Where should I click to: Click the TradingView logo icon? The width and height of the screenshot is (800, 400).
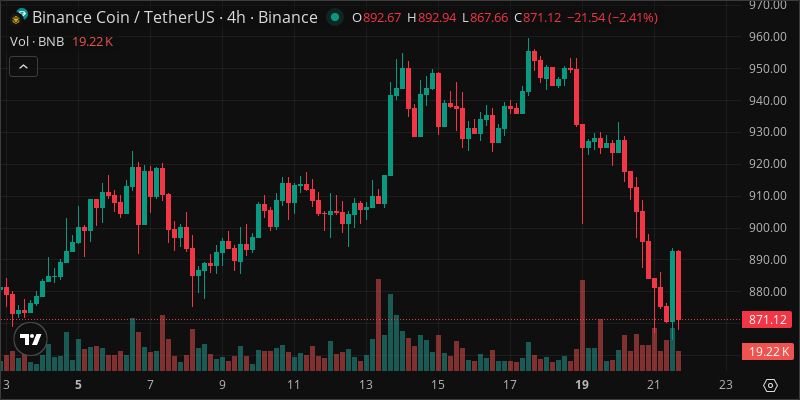tap(30, 339)
